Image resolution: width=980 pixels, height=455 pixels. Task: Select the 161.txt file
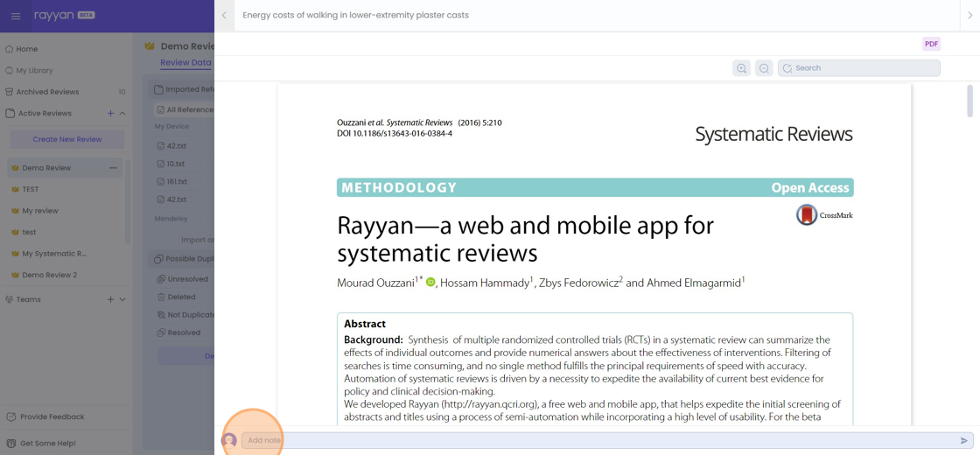[171, 182]
